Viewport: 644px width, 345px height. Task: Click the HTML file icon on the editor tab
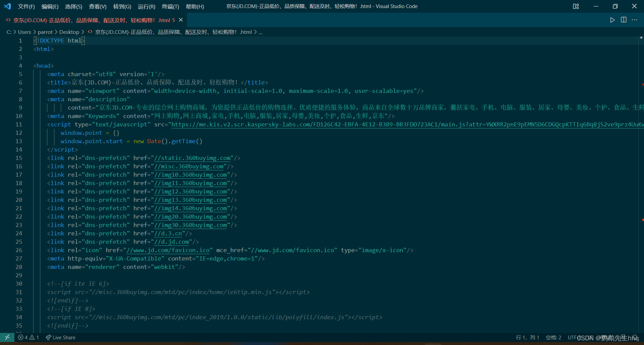click(8, 20)
